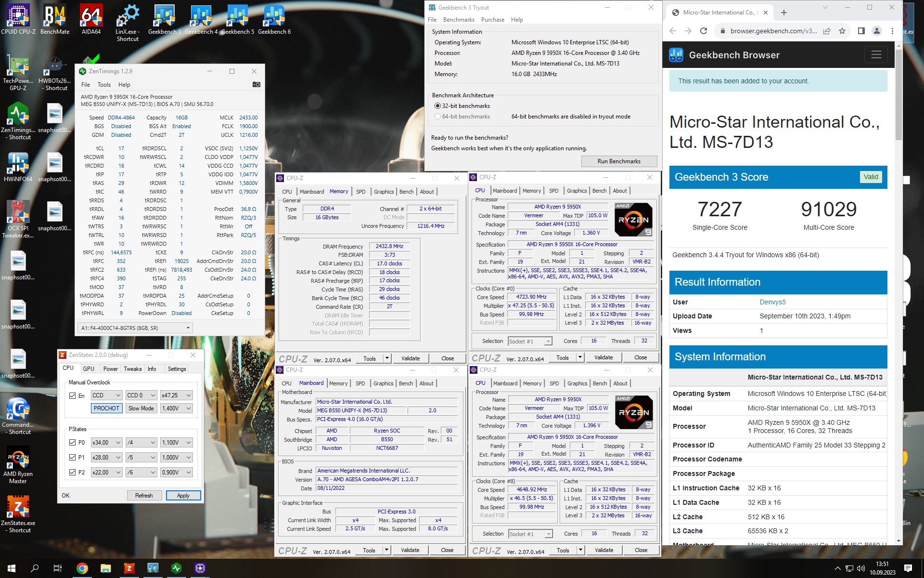This screenshot has height=578, width=924.
Task: Open P1 1,000V voltage dropdown
Action: click(x=177, y=457)
